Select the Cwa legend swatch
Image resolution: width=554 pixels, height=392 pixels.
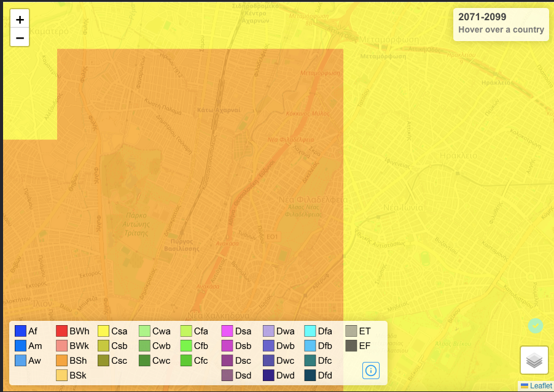pos(144,331)
